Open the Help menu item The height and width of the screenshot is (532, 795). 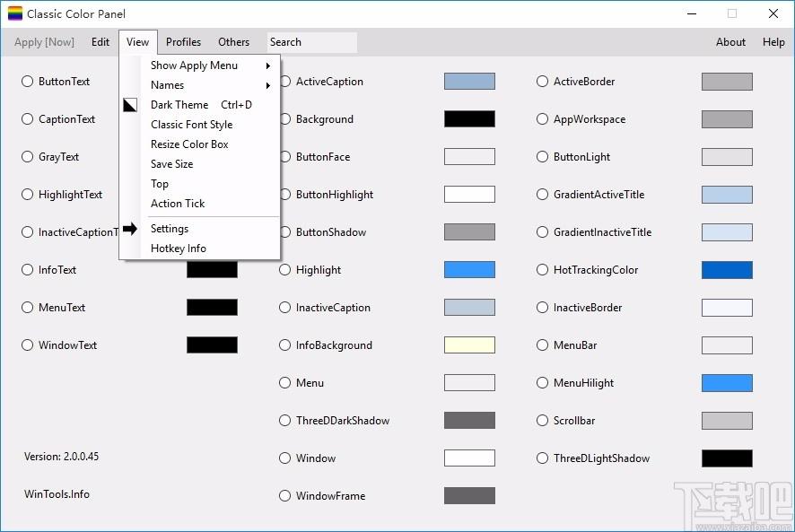click(773, 42)
